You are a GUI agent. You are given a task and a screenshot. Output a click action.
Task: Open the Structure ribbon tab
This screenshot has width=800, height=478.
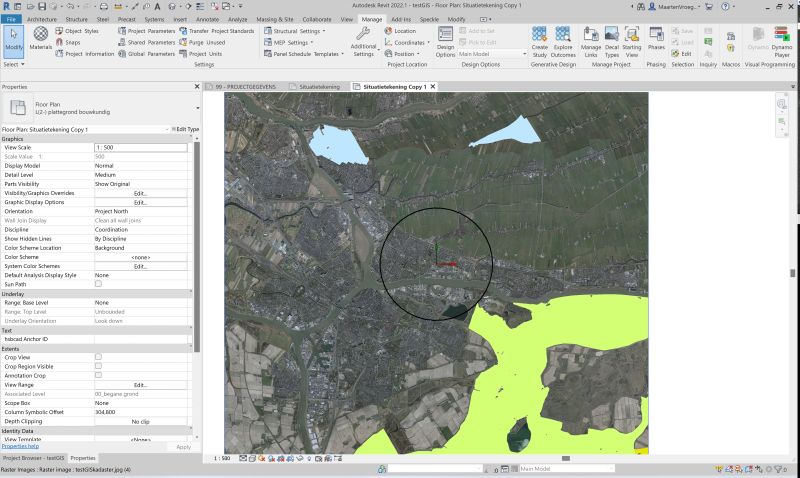click(x=77, y=19)
